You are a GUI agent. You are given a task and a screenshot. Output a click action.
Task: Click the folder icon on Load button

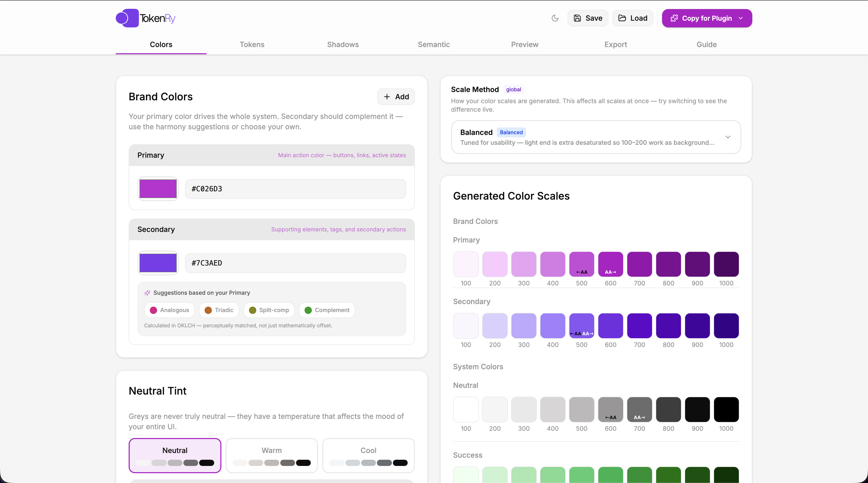coord(622,18)
